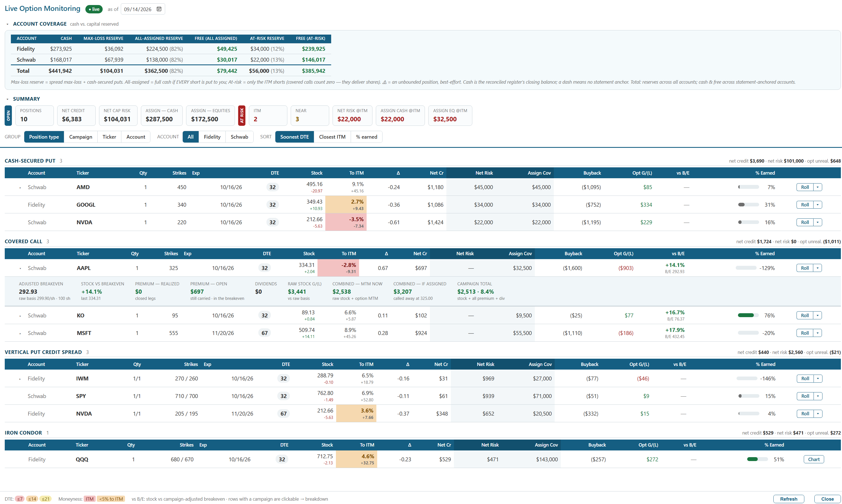Screen dimensions: 842x504
Task: Collapse the Account Coverage section
Action: click(8, 24)
